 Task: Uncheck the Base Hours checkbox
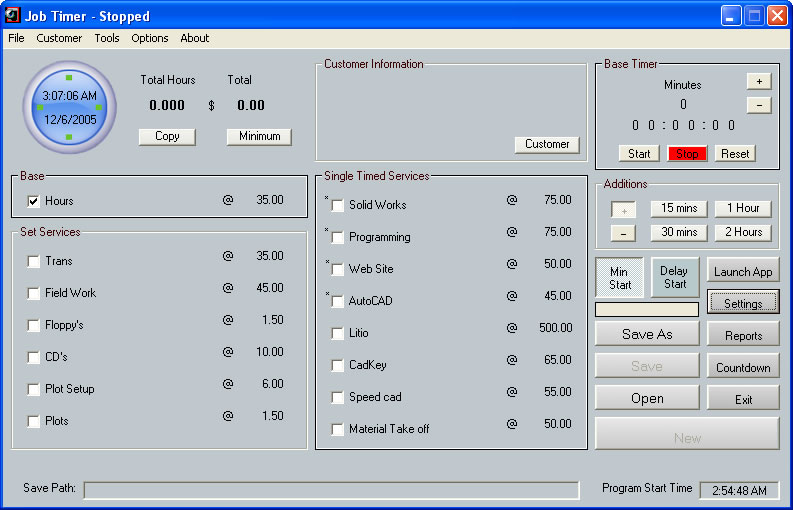33,201
